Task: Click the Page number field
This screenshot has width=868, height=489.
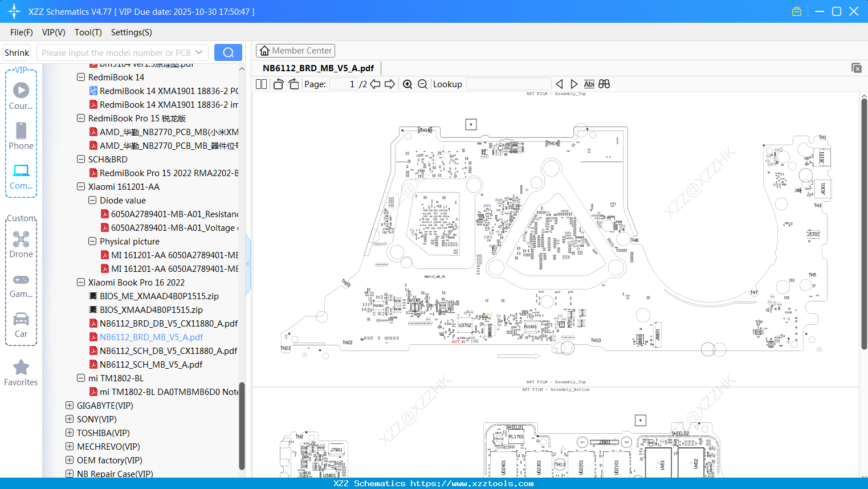Action: point(343,84)
